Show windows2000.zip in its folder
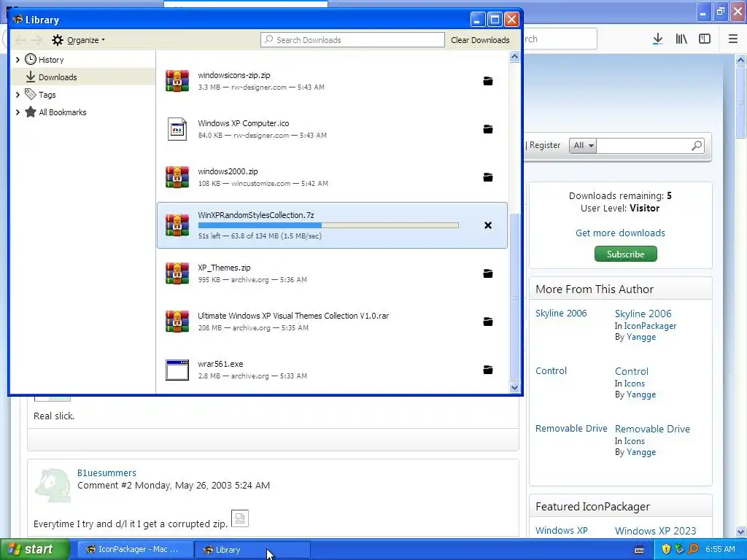The image size is (747, 560). (488, 177)
